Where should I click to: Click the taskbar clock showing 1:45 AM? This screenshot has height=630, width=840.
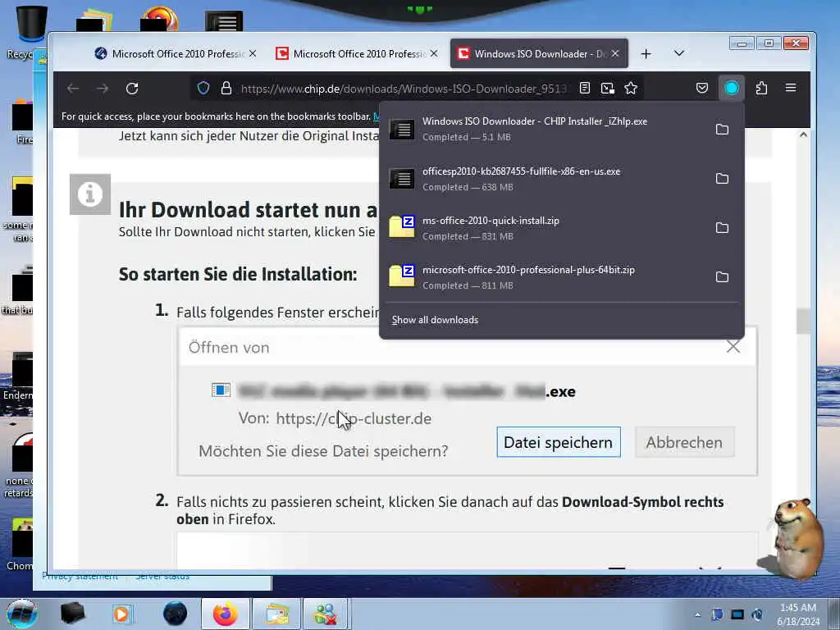pos(798,614)
